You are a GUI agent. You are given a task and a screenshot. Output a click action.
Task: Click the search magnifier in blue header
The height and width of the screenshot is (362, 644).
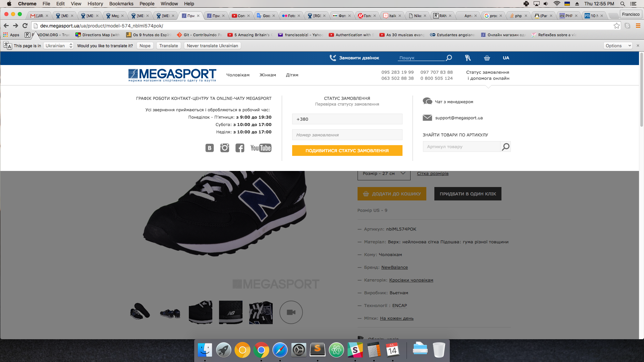click(449, 58)
